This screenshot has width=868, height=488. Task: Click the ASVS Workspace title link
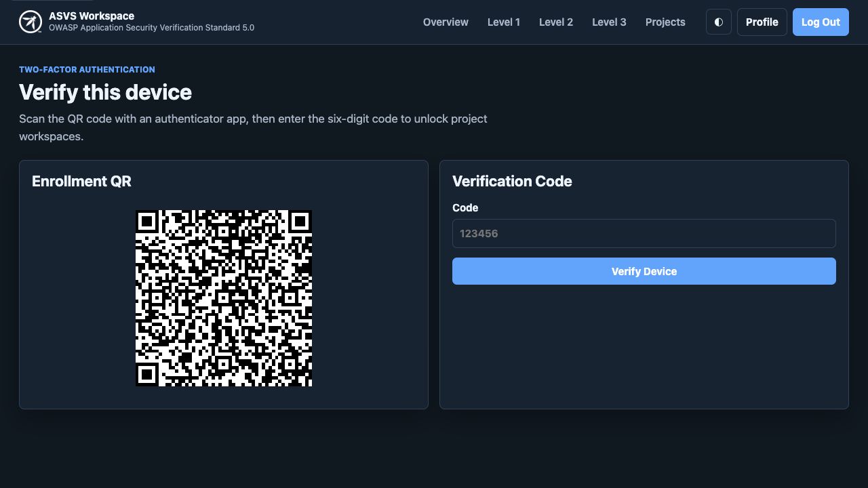point(92,16)
